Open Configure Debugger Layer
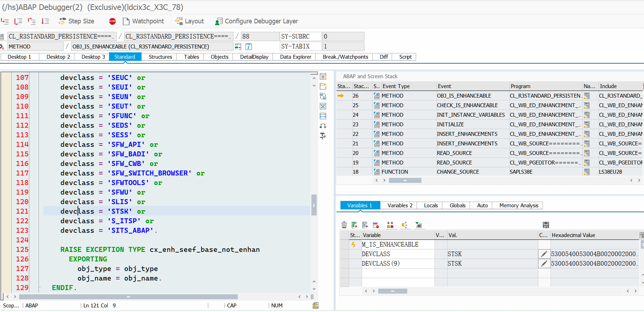Image resolution: width=644 pixels, height=312 pixels. [257, 21]
